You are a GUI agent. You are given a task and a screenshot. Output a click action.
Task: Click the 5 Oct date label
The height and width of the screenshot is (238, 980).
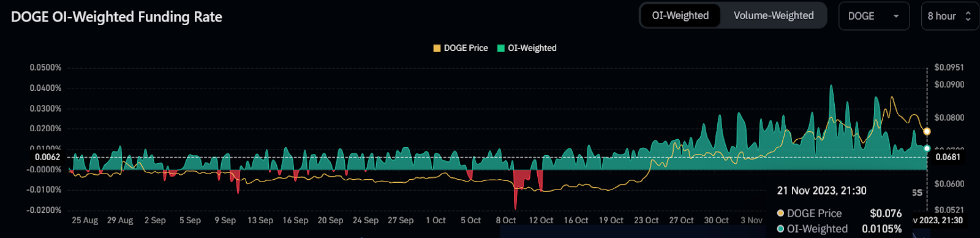pos(471,220)
